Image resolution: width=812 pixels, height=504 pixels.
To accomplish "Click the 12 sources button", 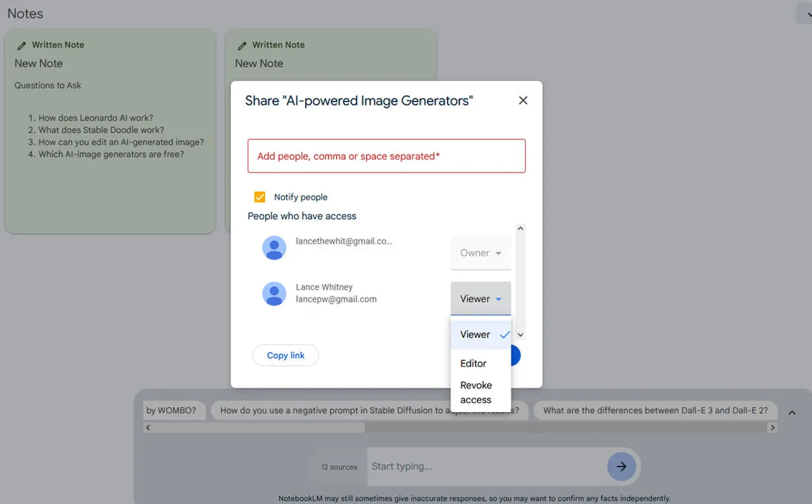I will point(339,467).
